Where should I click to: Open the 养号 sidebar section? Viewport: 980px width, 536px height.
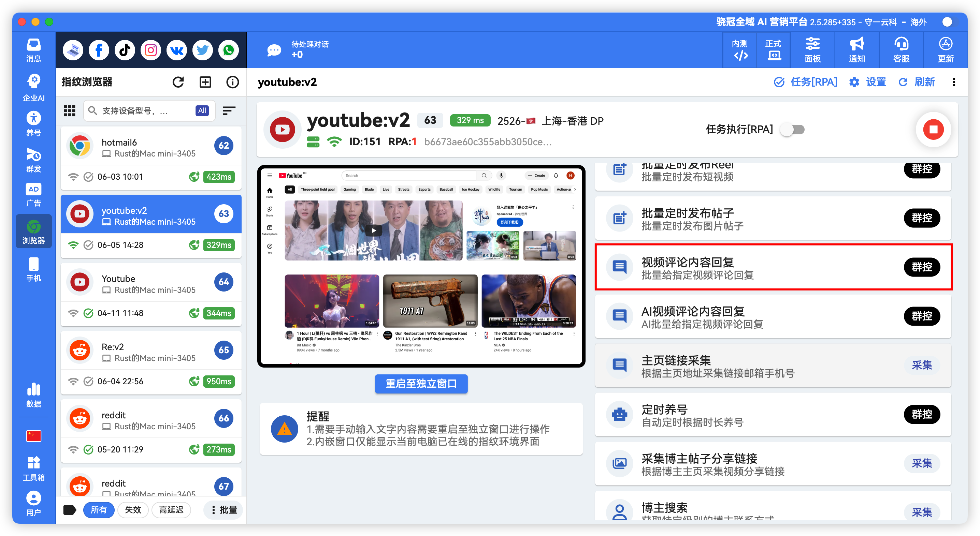pyautogui.click(x=33, y=123)
